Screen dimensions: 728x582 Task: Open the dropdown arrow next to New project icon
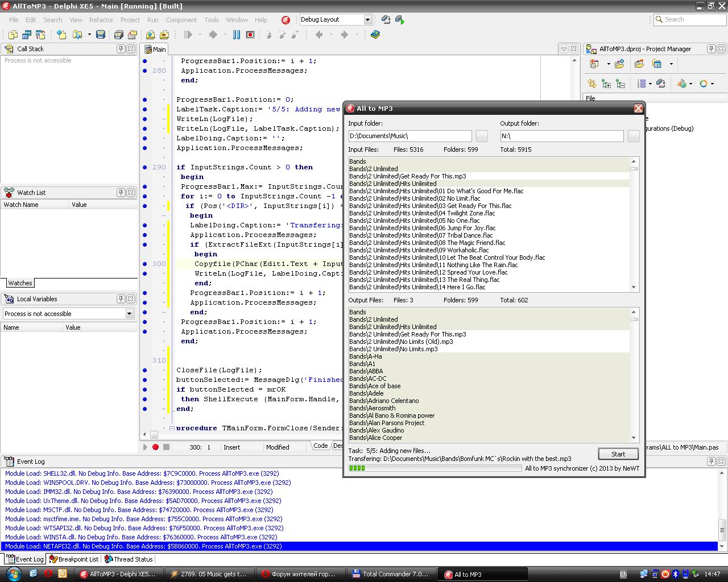click(608, 64)
